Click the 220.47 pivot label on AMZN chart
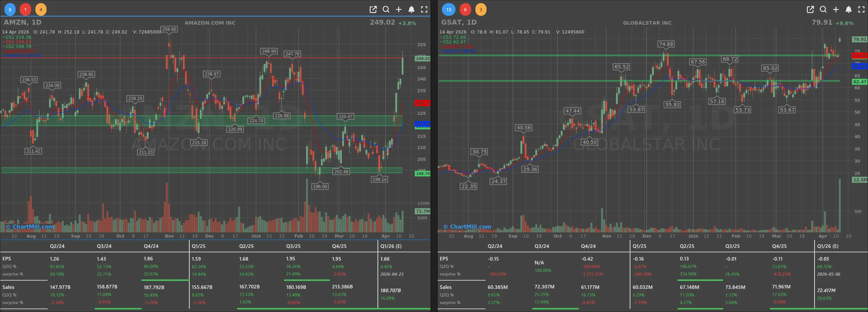Screen dimensions: 868x312 click(345, 116)
